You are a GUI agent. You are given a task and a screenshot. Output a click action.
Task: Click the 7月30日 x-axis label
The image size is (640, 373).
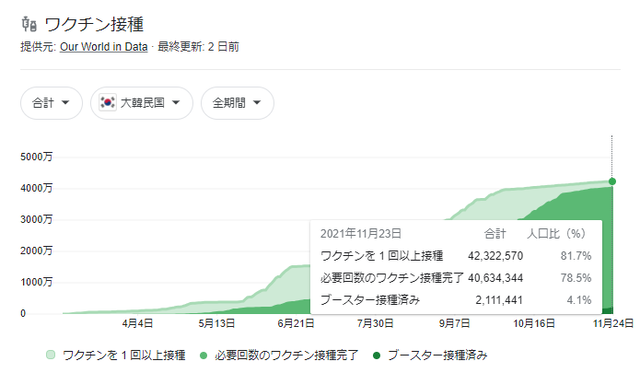click(x=375, y=324)
